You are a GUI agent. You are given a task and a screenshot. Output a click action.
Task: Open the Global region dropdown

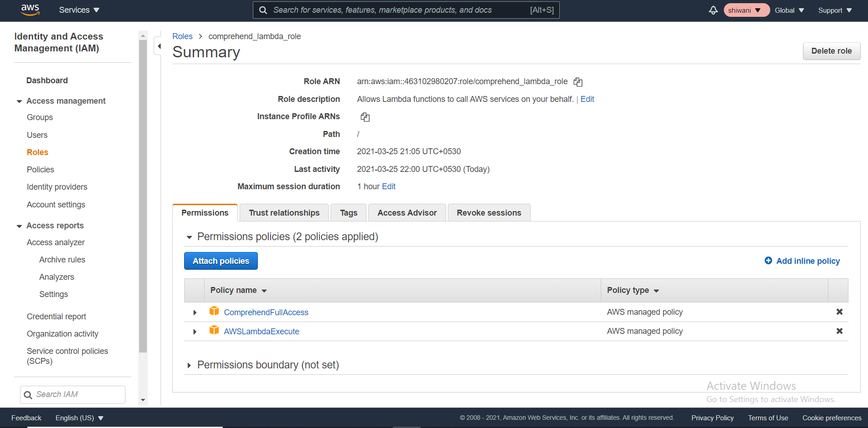[x=789, y=10]
